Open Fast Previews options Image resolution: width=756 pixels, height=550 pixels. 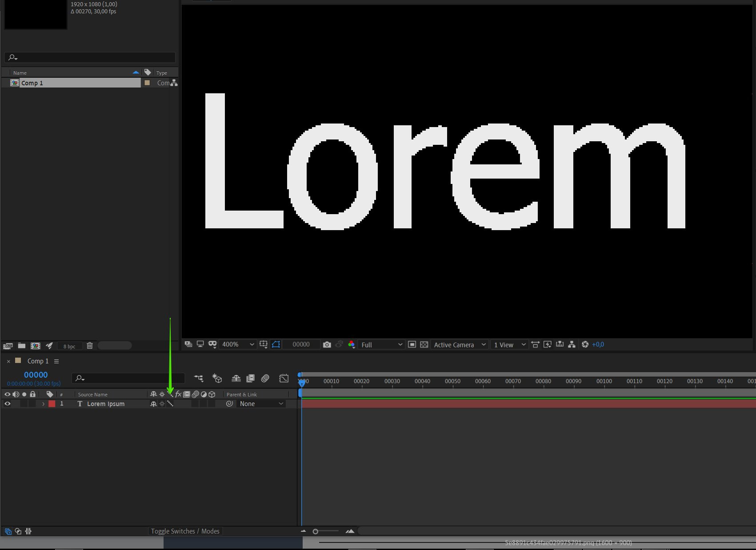coord(548,344)
